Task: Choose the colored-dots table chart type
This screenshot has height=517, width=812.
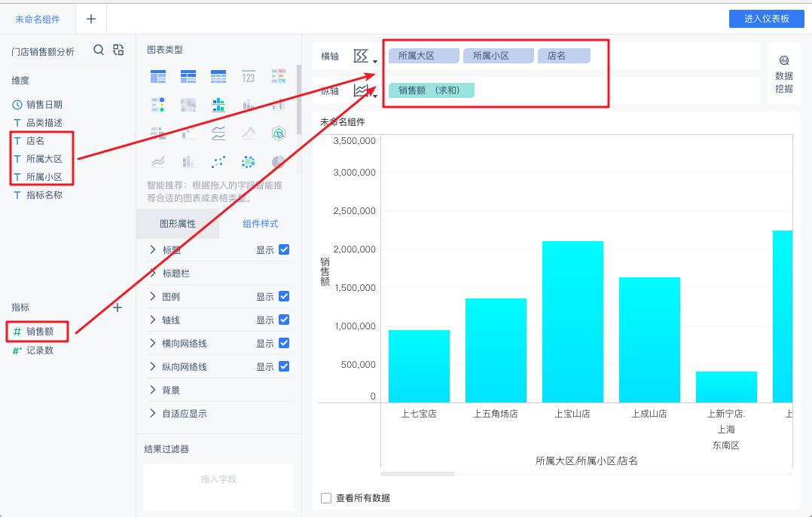Action: pos(158,105)
